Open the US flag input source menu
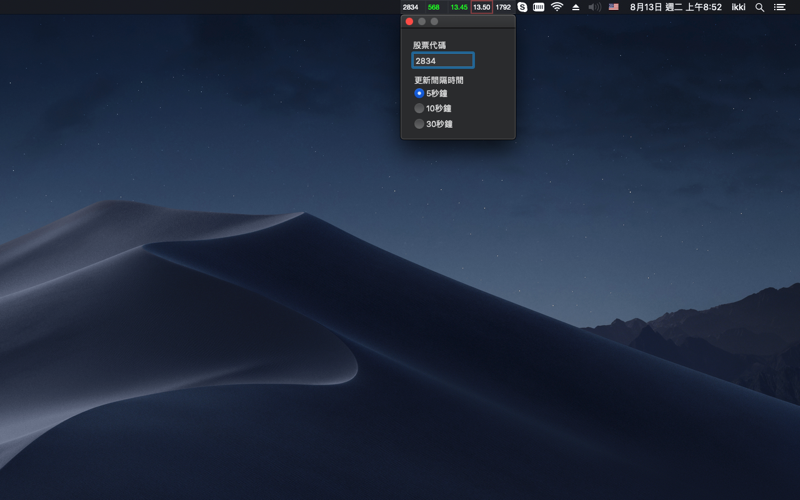This screenshot has height=500, width=800. (613, 7)
